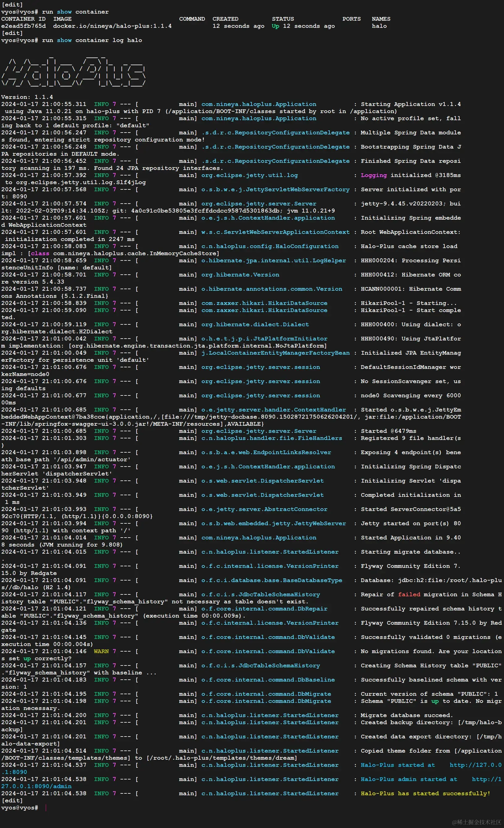This screenshot has width=504, height=828.
Task: Click the command 'run show container log halo'
Action: point(92,40)
